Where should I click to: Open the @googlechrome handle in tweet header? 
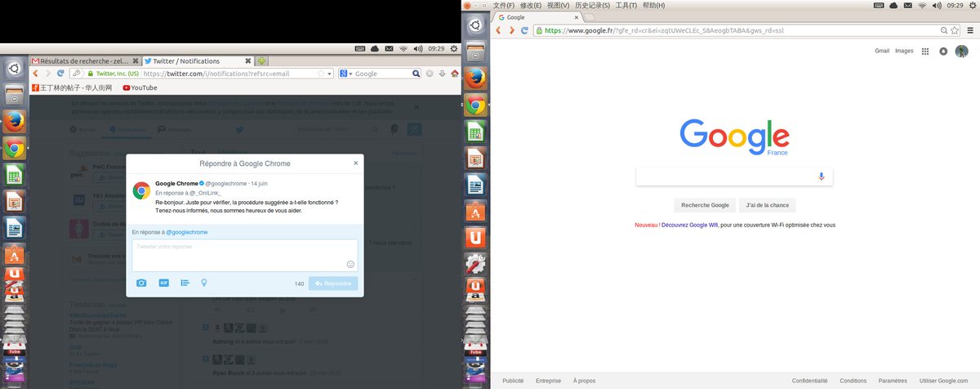[227, 183]
